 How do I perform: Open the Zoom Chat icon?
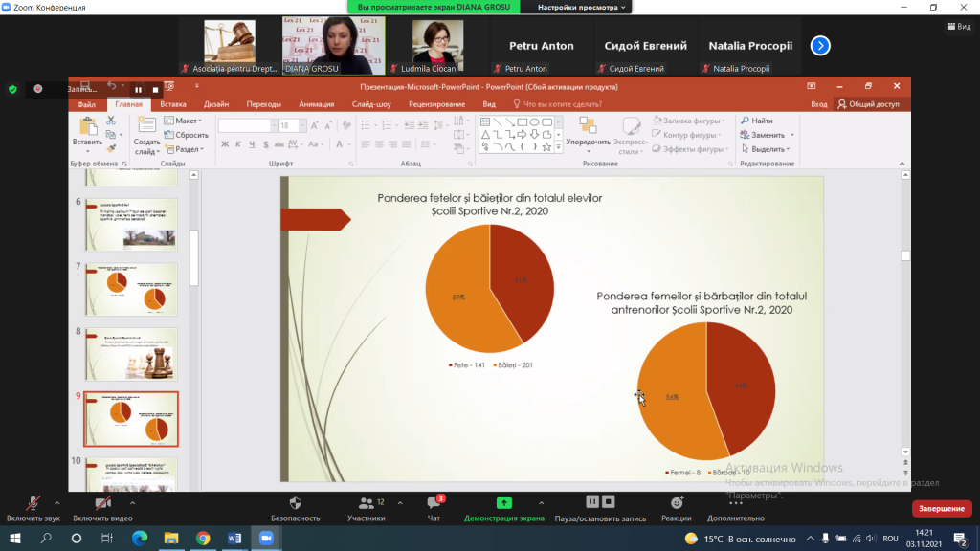point(434,503)
